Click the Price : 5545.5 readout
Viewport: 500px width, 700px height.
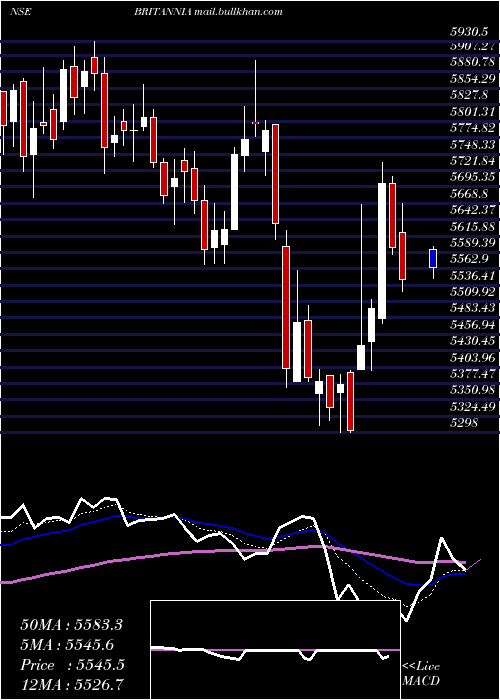click(72, 666)
